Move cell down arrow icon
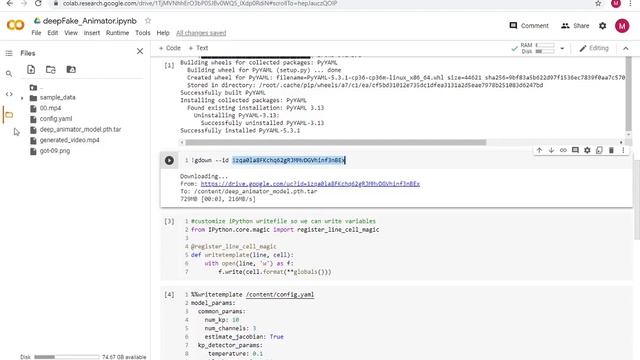Image resolution: width=640 pixels, height=360 pixels. pos(551,150)
